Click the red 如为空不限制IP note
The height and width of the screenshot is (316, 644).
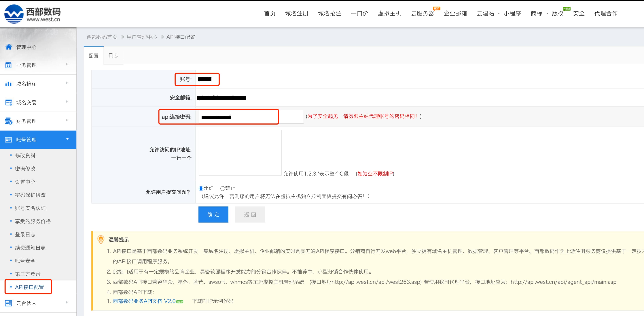375,174
